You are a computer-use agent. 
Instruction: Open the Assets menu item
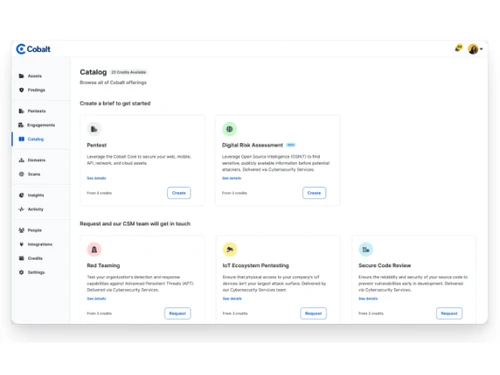pos(35,76)
